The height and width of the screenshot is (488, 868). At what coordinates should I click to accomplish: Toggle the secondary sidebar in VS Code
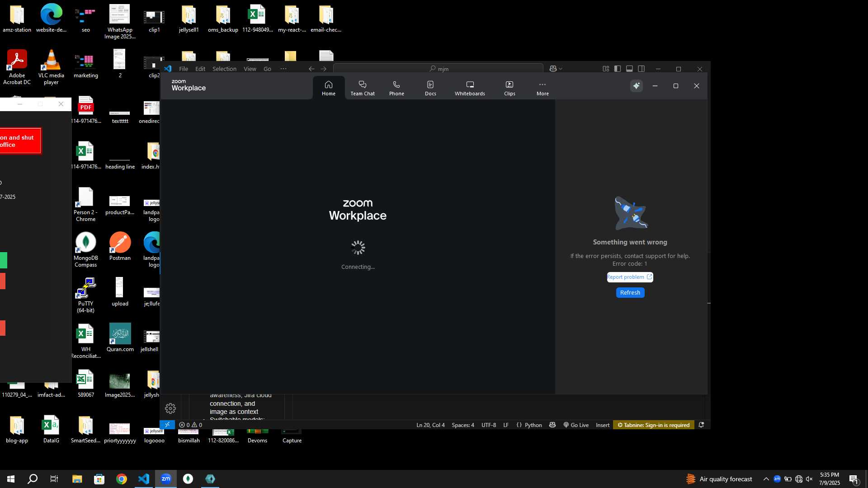coord(641,69)
